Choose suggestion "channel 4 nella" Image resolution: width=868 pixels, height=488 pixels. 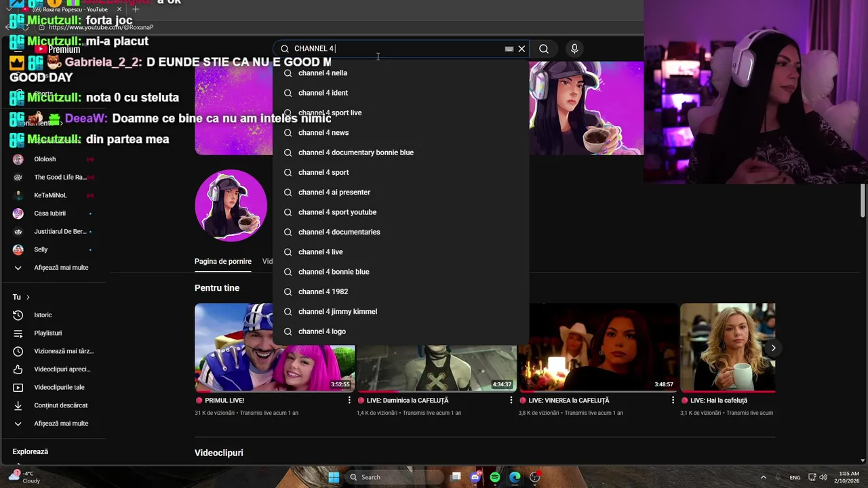point(400,73)
